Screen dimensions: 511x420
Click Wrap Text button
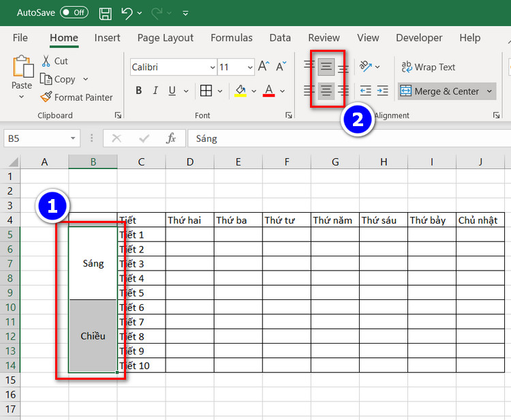tap(429, 67)
